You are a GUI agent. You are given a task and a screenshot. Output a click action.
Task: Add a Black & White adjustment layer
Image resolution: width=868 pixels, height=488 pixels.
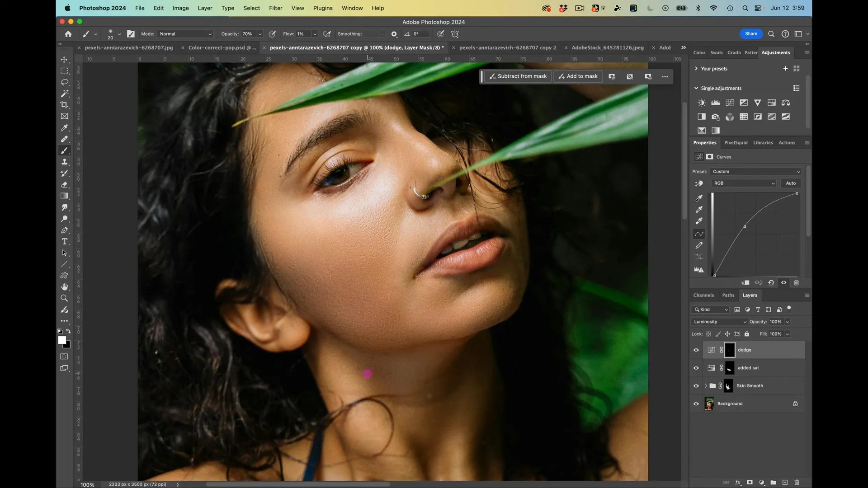coord(701,116)
